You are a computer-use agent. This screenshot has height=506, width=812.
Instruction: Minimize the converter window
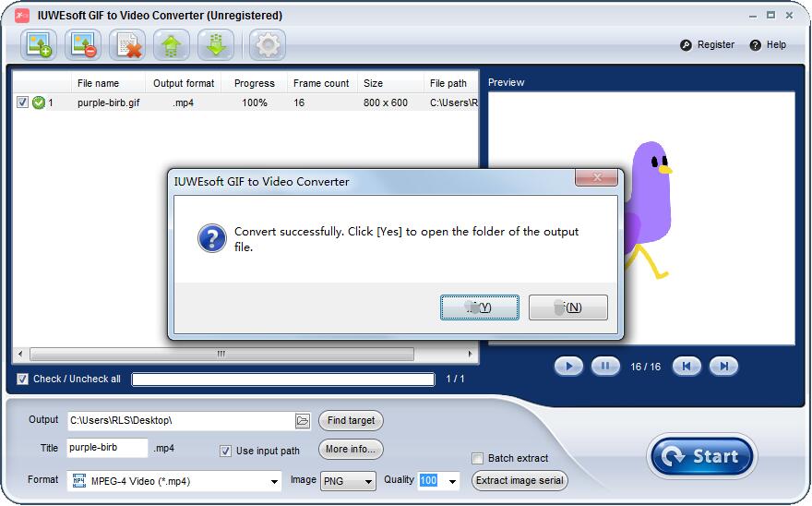point(752,16)
